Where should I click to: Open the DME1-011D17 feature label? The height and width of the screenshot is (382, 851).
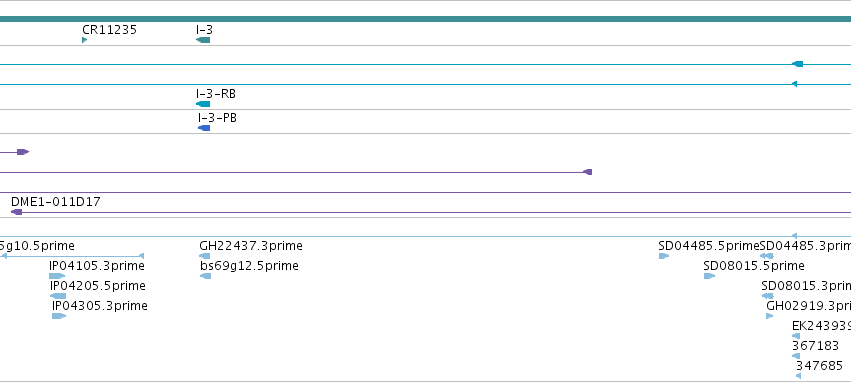pos(56,202)
